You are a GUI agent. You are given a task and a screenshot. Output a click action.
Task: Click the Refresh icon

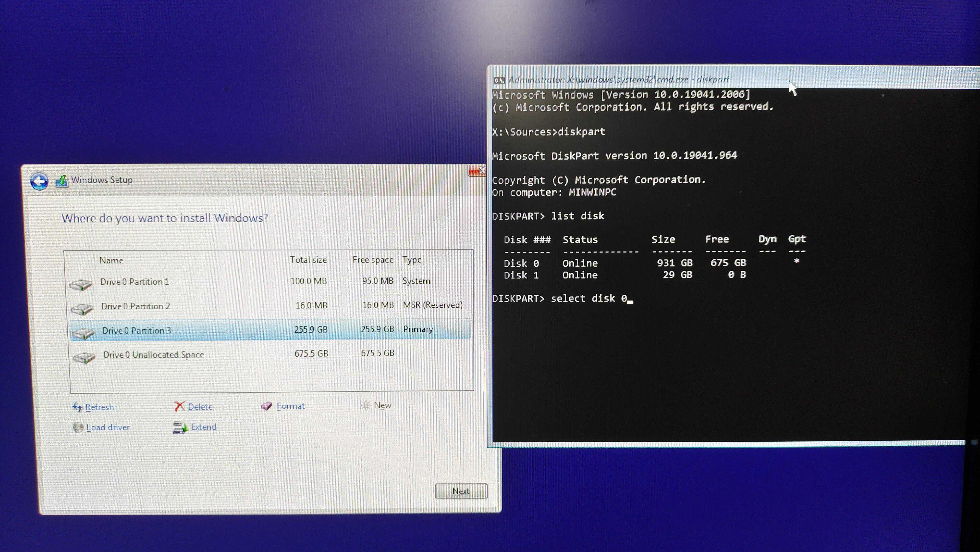click(77, 407)
